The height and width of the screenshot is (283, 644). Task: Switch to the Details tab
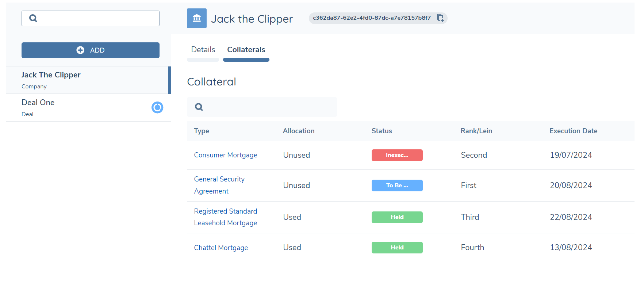pos(203,50)
